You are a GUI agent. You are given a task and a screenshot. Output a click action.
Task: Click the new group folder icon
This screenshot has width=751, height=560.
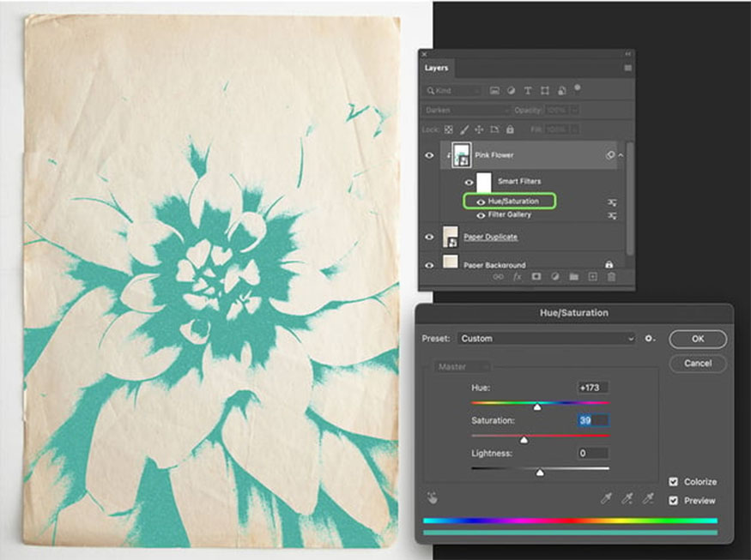(574, 277)
